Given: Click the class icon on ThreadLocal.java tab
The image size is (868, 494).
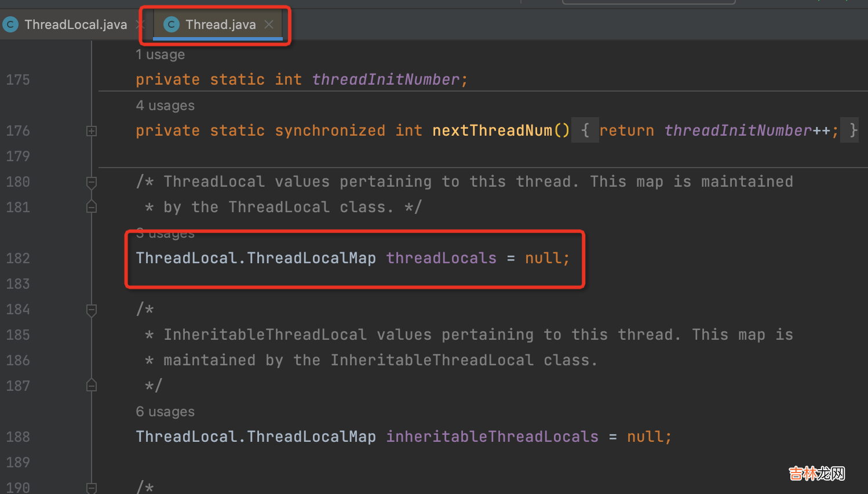Looking at the screenshot, I should (10, 24).
